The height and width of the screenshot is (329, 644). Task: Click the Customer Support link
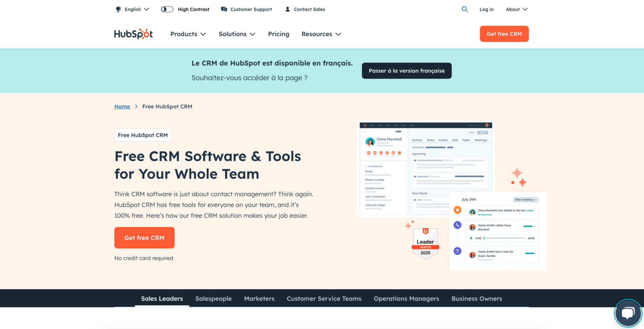click(251, 9)
